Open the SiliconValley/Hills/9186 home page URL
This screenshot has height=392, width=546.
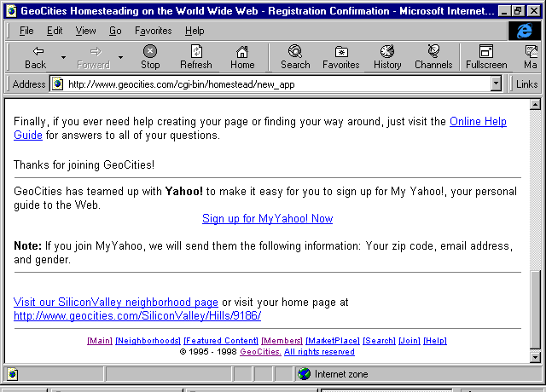[x=137, y=315]
